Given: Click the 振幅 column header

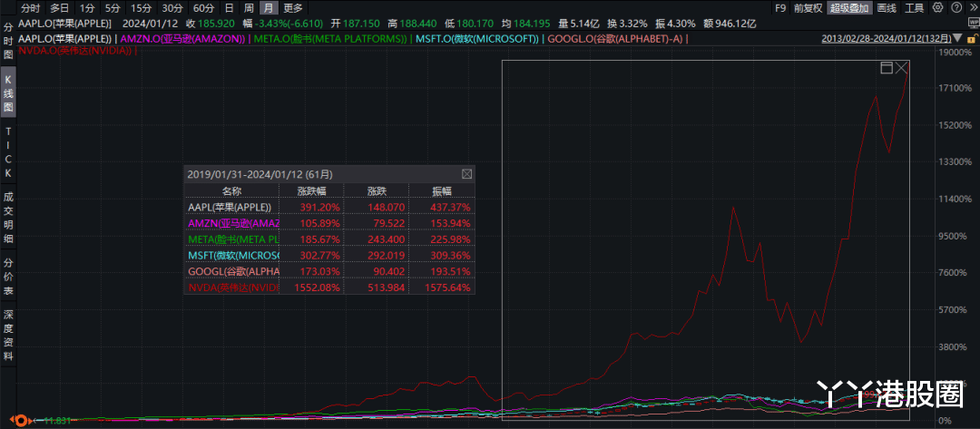Looking at the screenshot, I should (442, 191).
